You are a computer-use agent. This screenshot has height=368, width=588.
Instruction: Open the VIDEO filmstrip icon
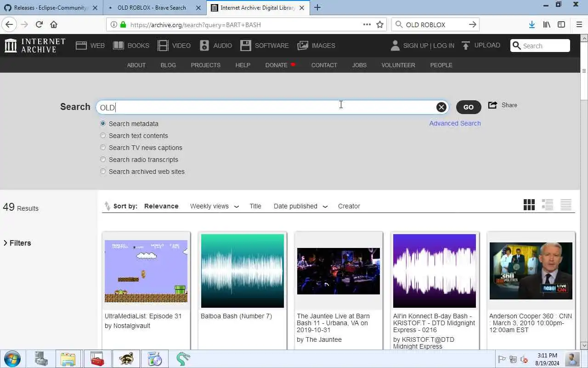coord(163,46)
